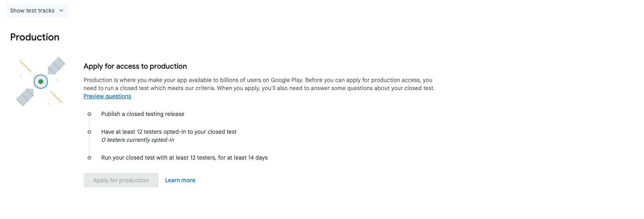Click the orange streak below the satellite
The width and height of the screenshot is (644, 219).
tap(56, 97)
